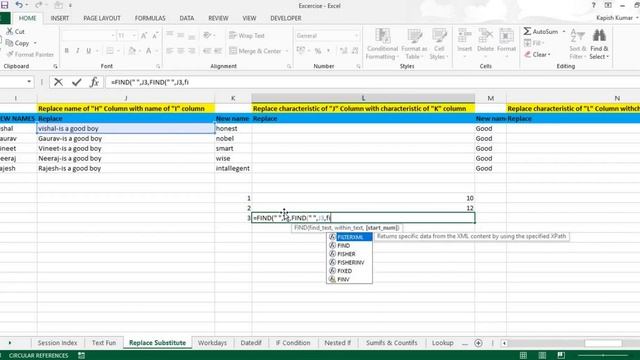Switch to Page Break Preview icon

pos(561,356)
